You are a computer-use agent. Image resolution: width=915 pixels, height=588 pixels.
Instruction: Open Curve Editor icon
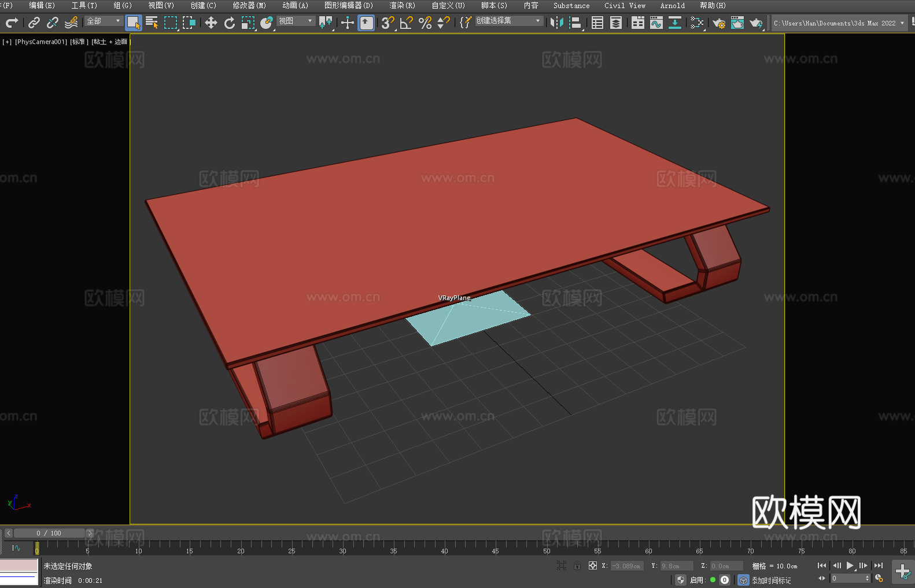pos(656,23)
